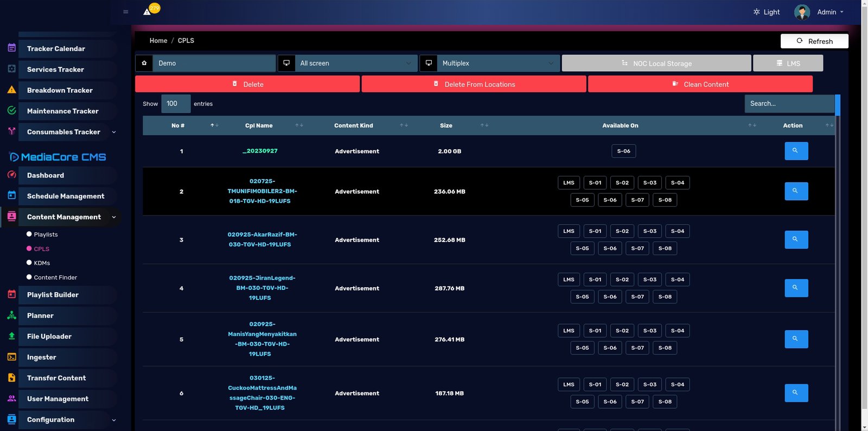Click the Admin profile avatar
868x431 pixels.
[x=802, y=12]
